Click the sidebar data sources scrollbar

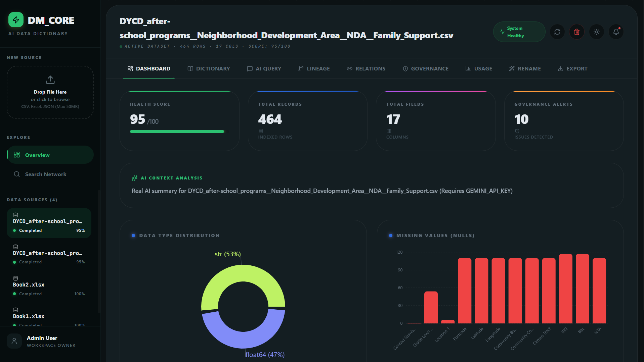99,252
